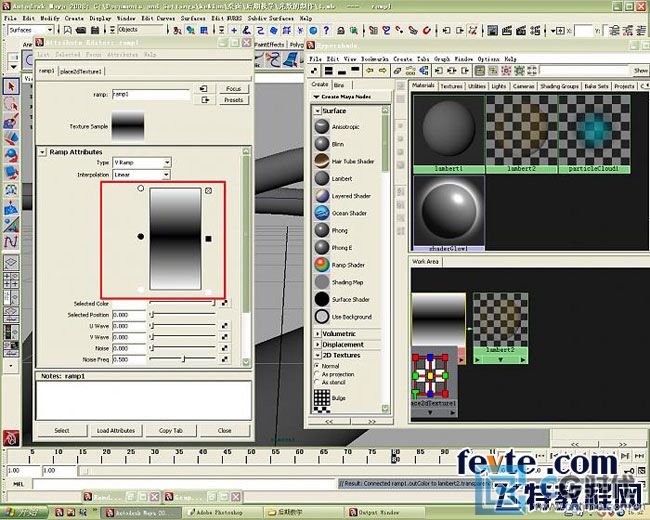Toggle select by hierarchy mode icon

(x=177, y=30)
